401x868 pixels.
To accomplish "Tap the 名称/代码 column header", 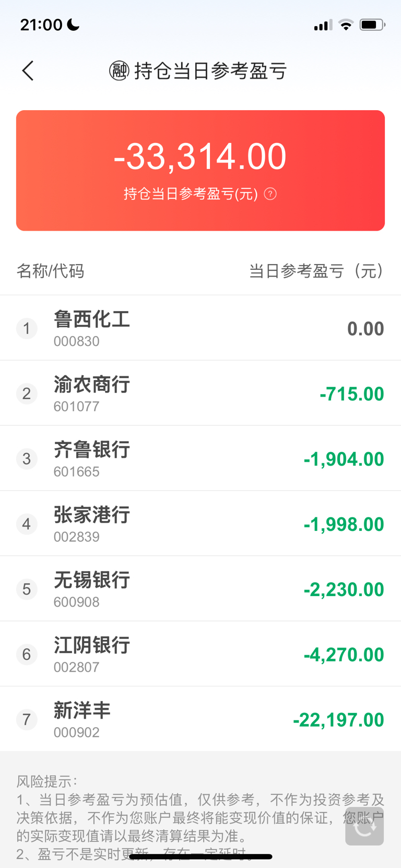I will click(50, 271).
